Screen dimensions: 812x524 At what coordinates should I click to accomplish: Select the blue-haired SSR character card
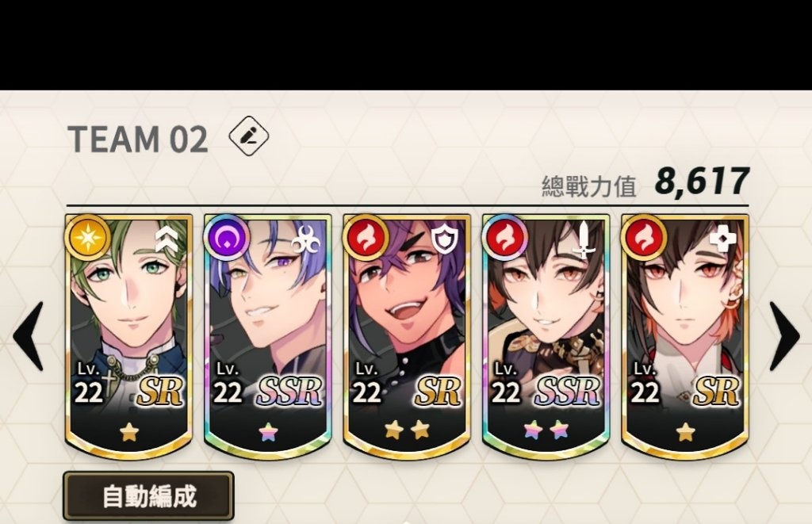[268, 337]
